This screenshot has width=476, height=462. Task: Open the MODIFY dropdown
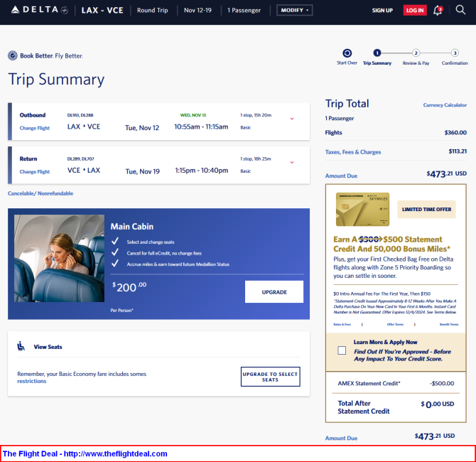tap(294, 11)
